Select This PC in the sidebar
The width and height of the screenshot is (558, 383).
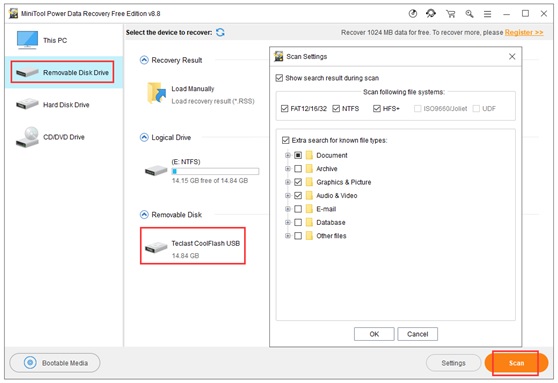64,40
